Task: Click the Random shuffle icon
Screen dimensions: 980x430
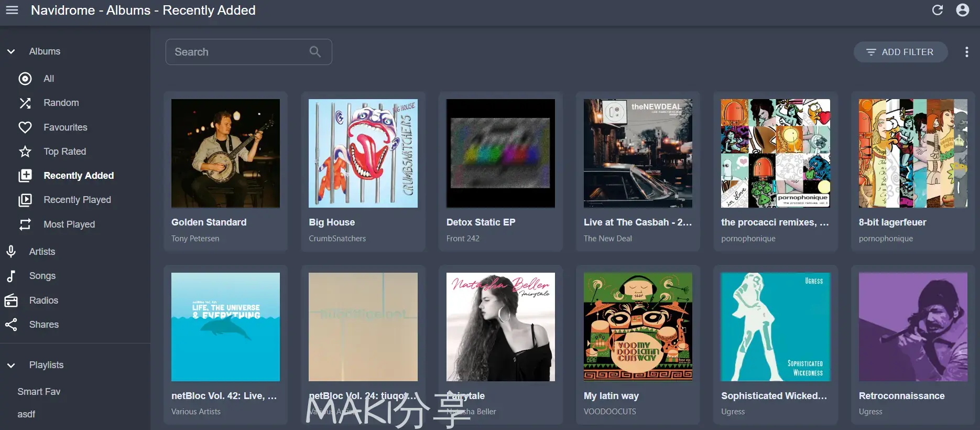Action: pyautogui.click(x=25, y=103)
